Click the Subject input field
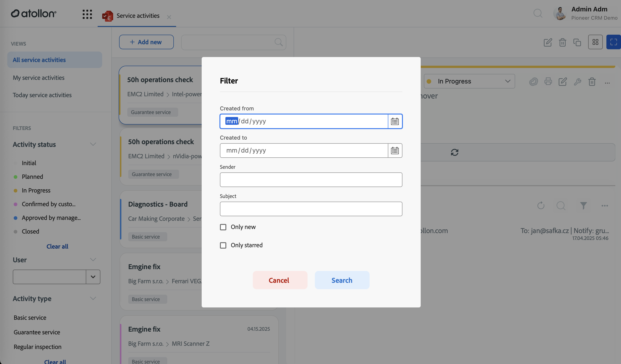Viewport: 621px width, 364px height. pyautogui.click(x=311, y=209)
